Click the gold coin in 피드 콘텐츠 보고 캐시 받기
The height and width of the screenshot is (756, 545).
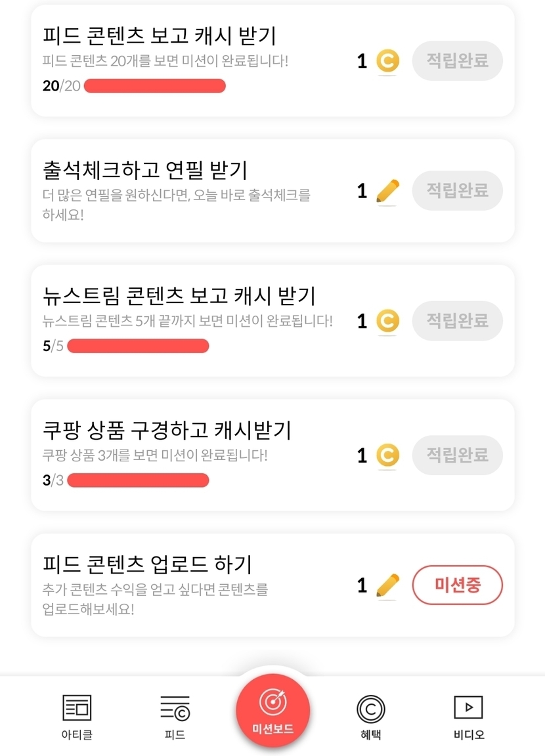point(387,62)
